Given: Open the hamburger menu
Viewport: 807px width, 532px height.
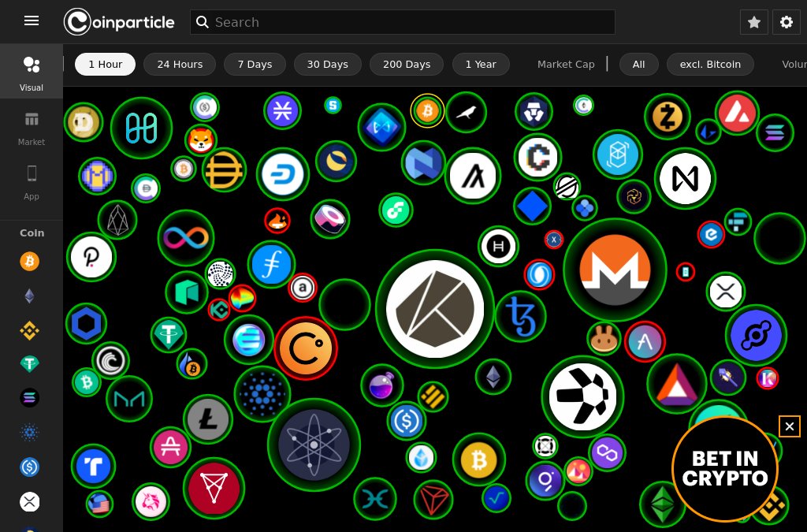Looking at the screenshot, I should (32, 20).
